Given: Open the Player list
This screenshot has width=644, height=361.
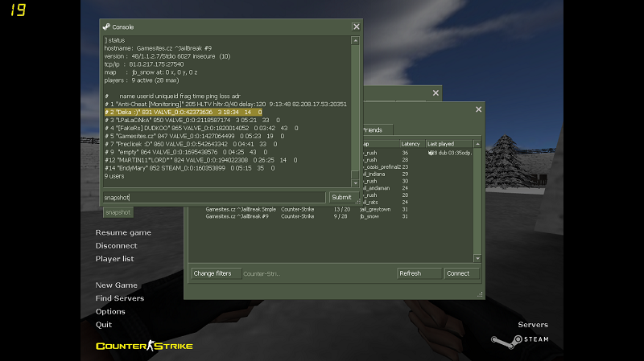Looking at the screenshot, I should 114,259.
